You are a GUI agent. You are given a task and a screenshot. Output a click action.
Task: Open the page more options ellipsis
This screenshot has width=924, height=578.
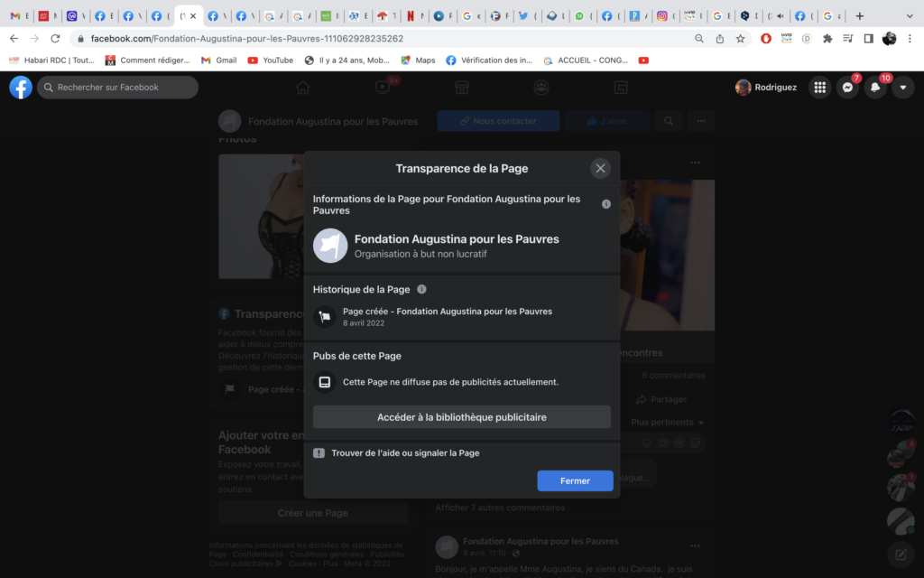(x=700, y=121)
